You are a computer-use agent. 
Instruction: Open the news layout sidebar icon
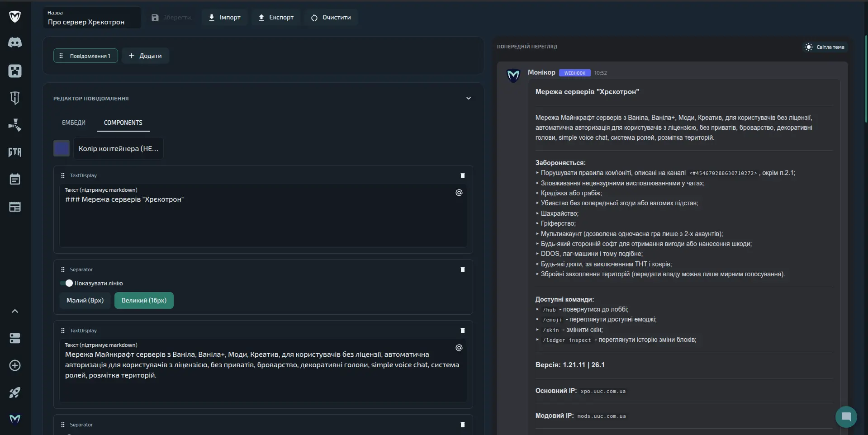point(15,207)
